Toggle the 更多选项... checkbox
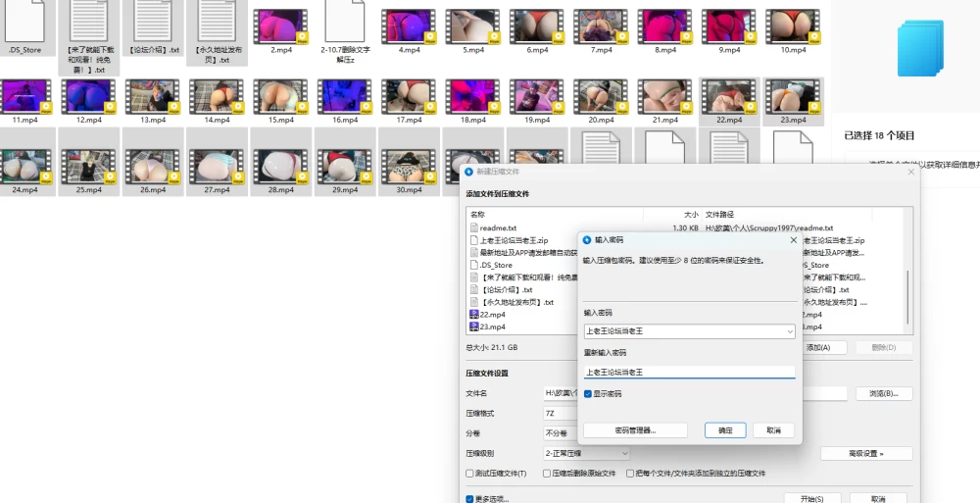Image resolution: width=980 pixels, height=503 pixels. pos(470,499)
